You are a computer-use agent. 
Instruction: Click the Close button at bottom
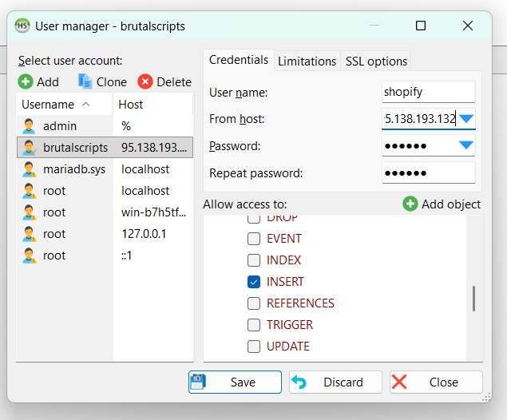(x=436, y=382)
